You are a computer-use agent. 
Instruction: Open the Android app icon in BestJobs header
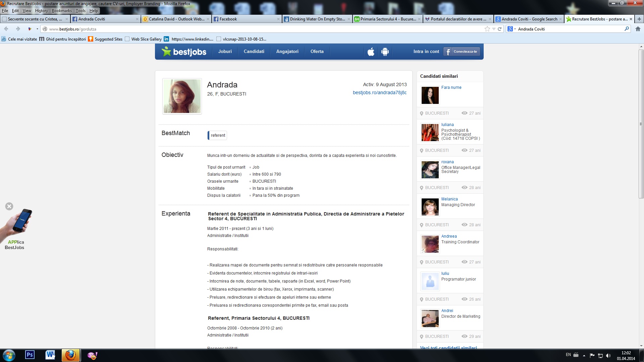385,52
